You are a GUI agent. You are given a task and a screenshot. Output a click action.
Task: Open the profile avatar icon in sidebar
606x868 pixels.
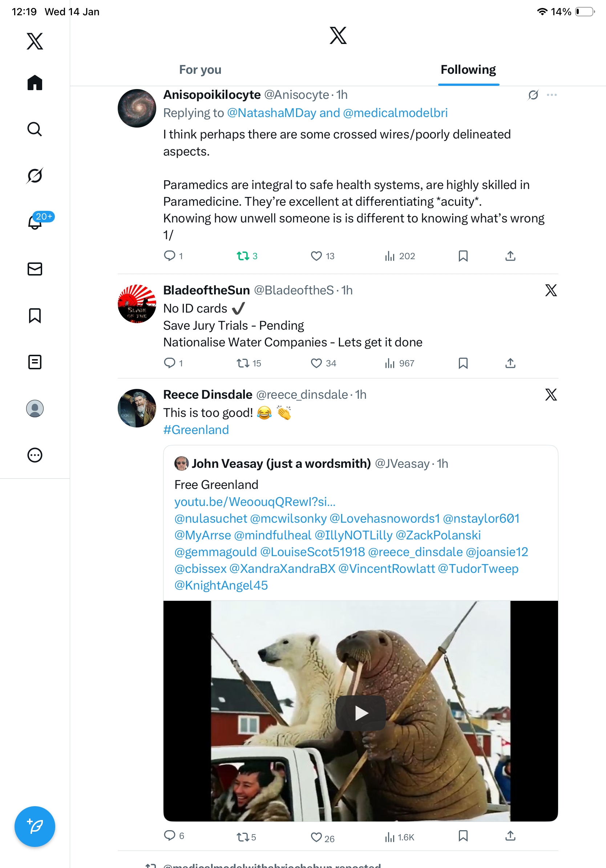(35, 408)
